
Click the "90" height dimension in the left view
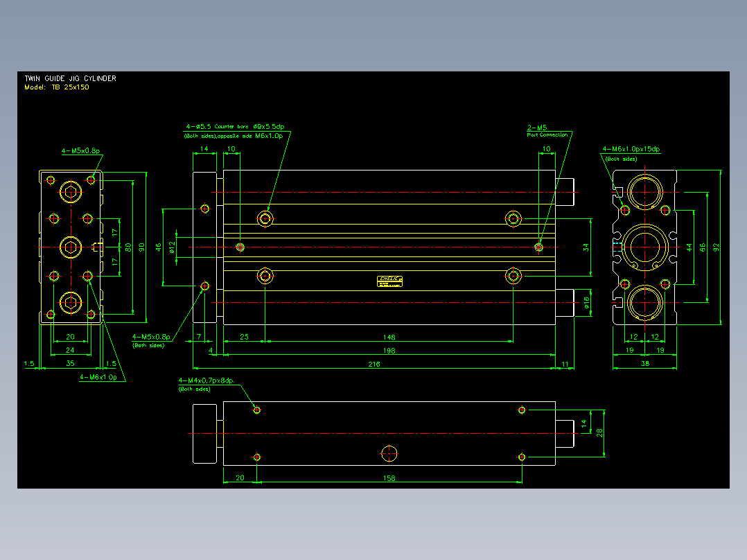(141, 247)
